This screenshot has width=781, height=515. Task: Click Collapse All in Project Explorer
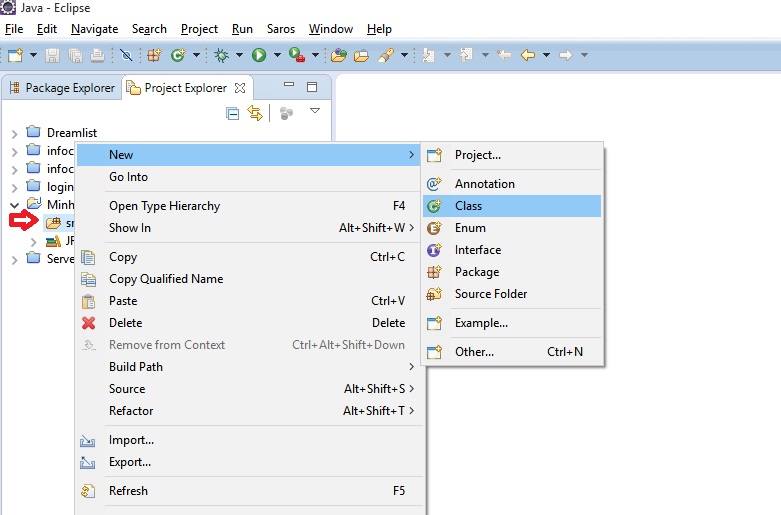coord(233,114)
